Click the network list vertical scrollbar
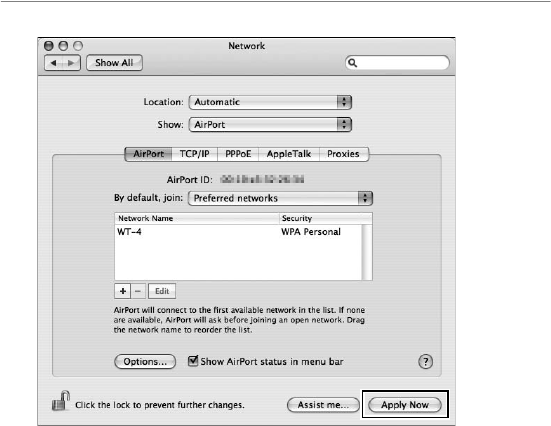The width and height of the screenshot is (551, 426). pos(367,252)
